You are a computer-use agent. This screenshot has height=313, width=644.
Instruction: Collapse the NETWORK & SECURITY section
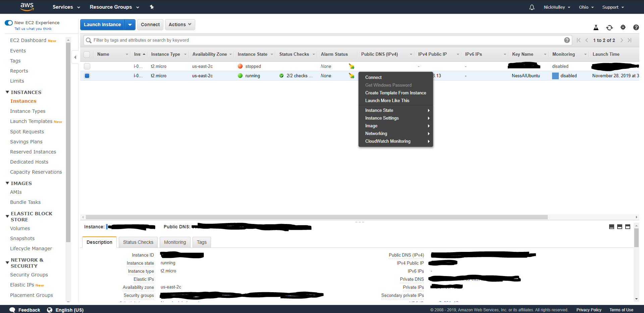pos(7,263)
